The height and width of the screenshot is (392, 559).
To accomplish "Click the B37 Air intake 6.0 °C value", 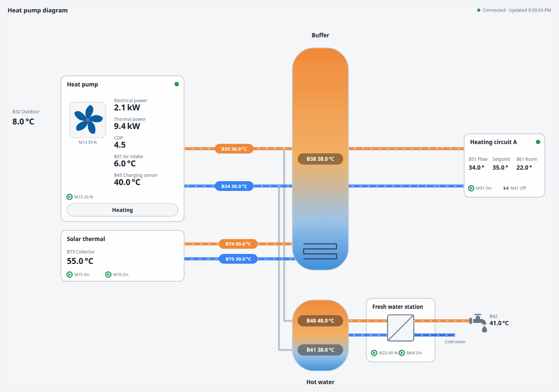I will 125,164.
